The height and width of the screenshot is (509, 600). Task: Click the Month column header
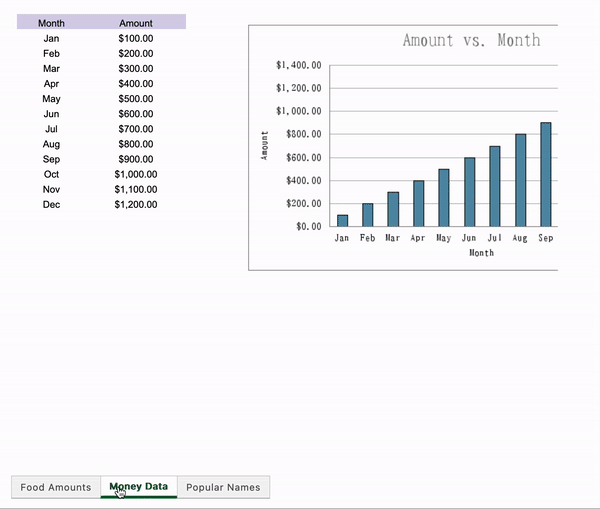(x=51, y=23)
